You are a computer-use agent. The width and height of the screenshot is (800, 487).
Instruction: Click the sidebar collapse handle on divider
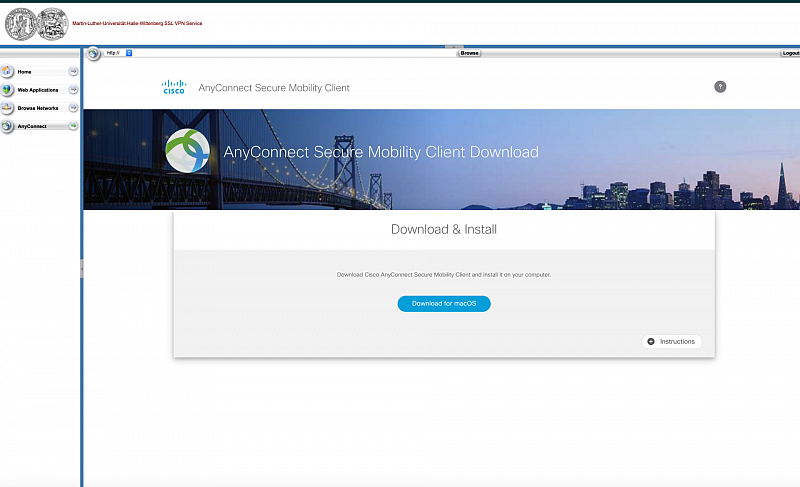[x=82, y=268]
